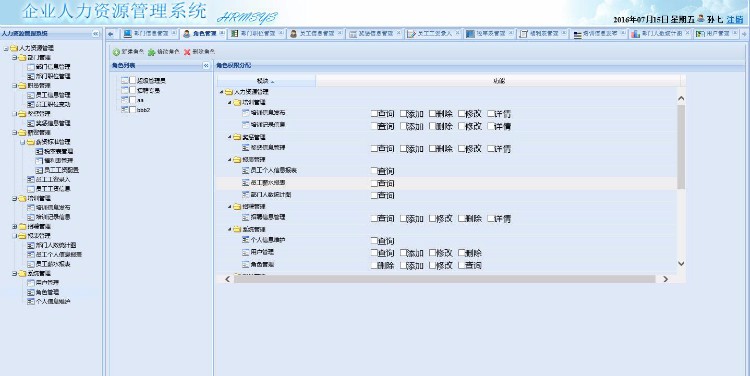Click the 用户管理 tab icon
The height and width of the screenshot is (376, 750).
pyautogui.click(x=700, y=34)
